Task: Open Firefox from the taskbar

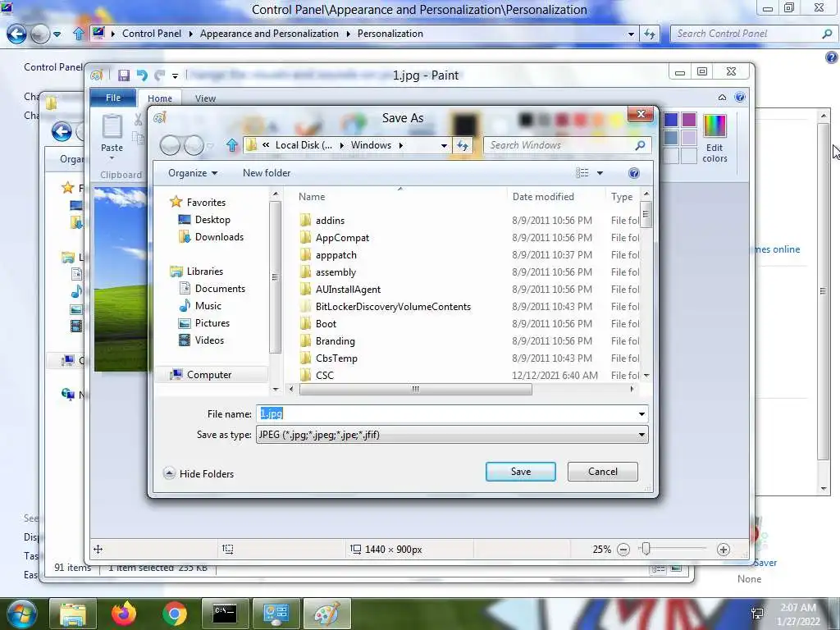Action: click(x=124, y=614)
